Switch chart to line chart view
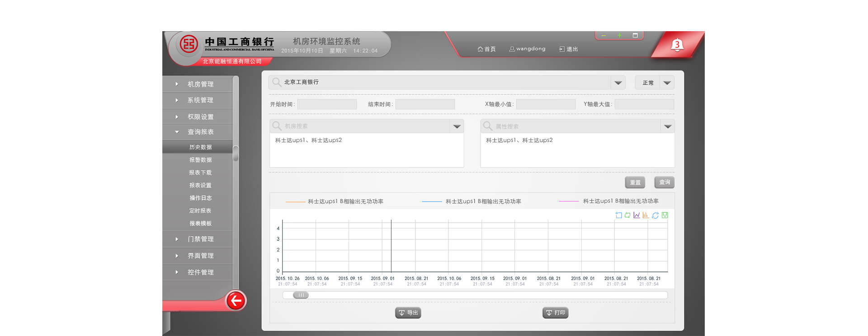 pos(637,215)
